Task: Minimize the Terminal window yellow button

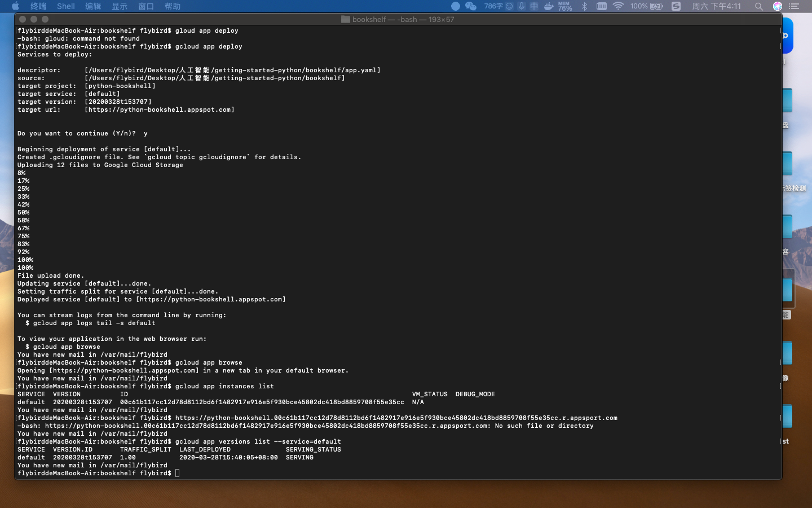Action: point(34,19)
